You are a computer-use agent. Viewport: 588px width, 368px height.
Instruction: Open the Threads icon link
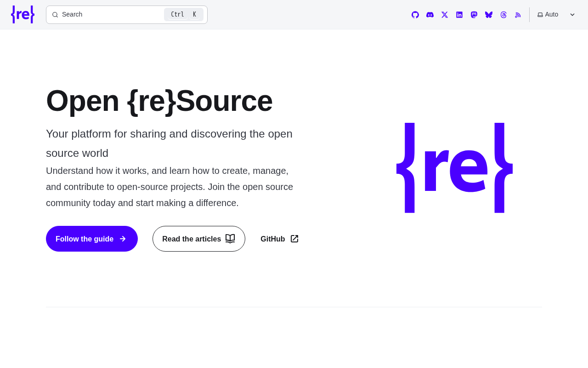pyautogui.click(x=503, y=15)
